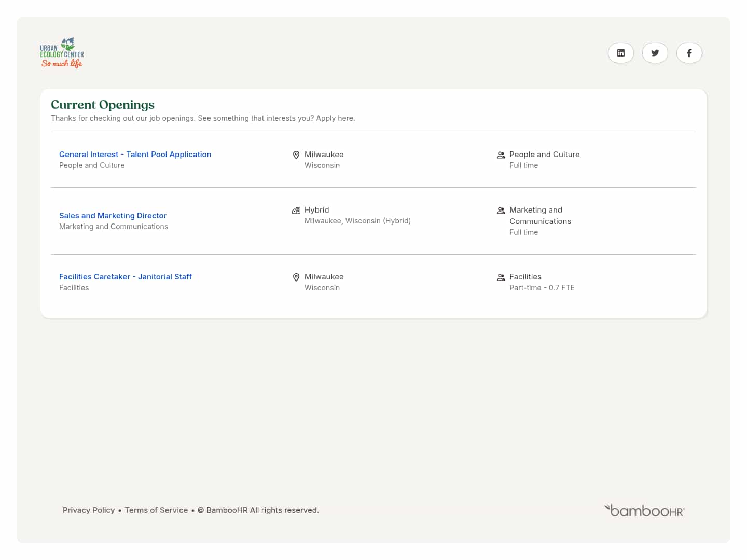Click hybrid building icon beside Hybrid

(x=296, y=211)
